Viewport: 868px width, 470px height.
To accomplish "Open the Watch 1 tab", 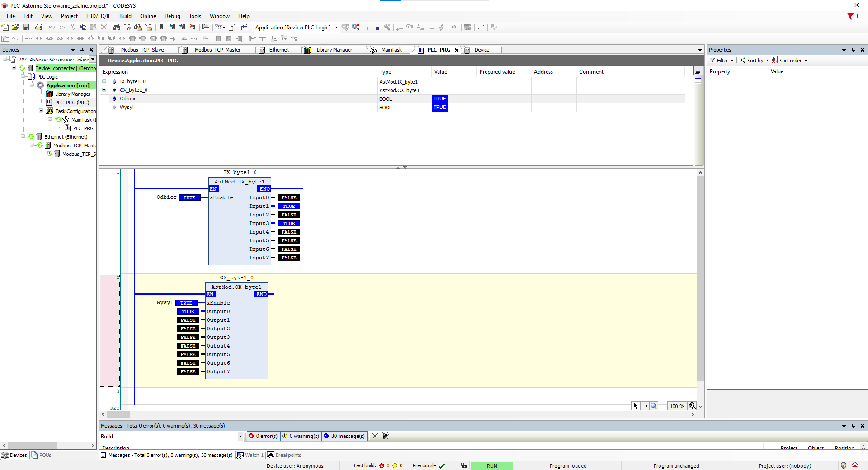I will tap(250, 455).
